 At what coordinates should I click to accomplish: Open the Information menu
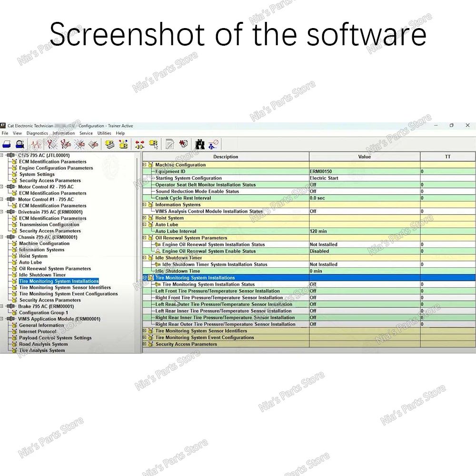pos(63,133)
